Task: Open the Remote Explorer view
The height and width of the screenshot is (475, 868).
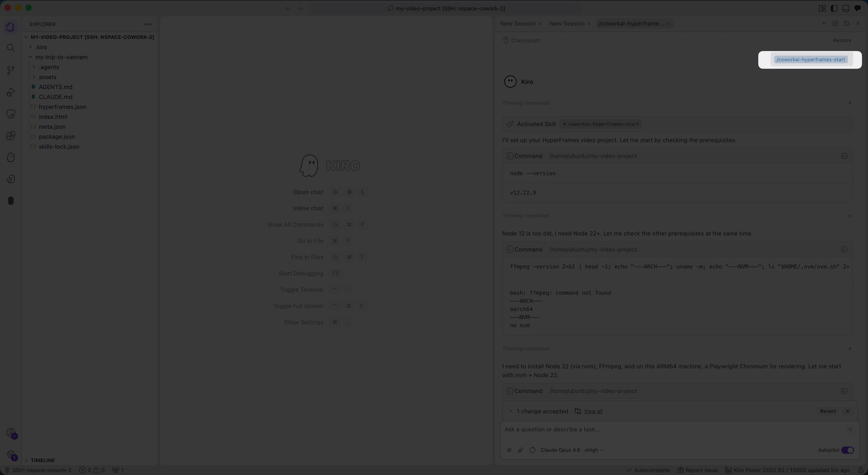Action: point(11,114)
